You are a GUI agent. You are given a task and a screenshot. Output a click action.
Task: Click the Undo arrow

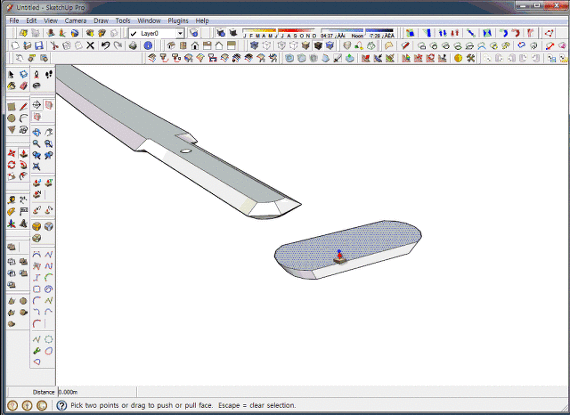pyautogui.click(x=105, y=45)
